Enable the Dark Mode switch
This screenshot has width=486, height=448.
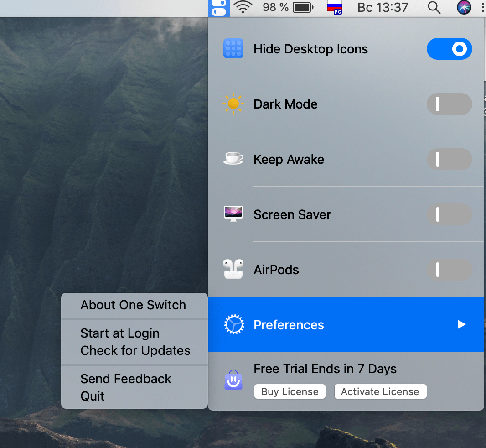450,104
